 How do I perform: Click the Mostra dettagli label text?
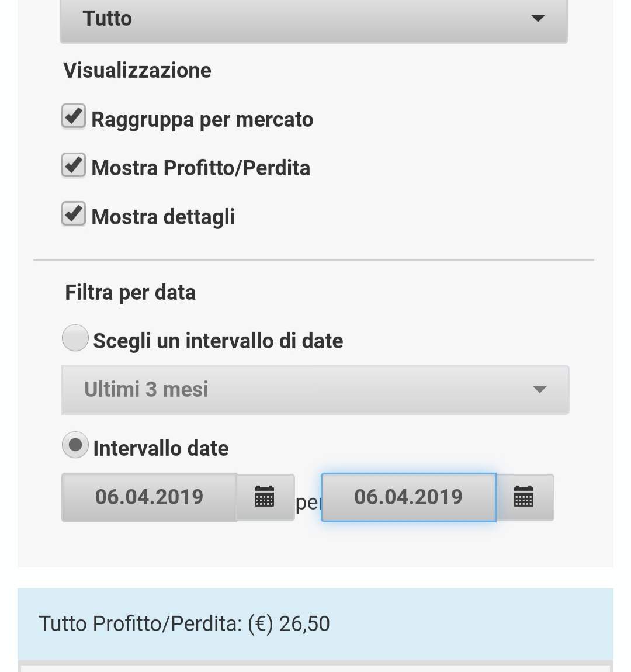[164, 217]
